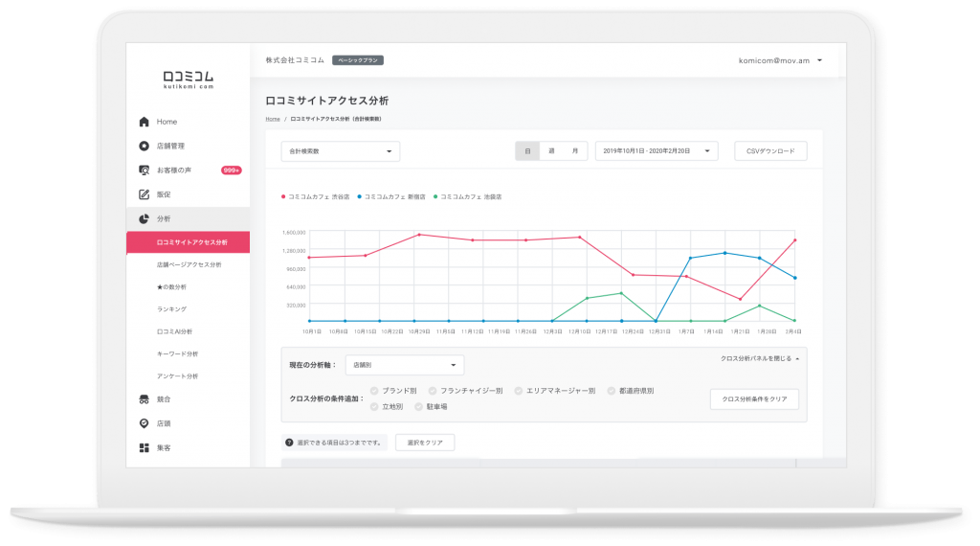The width and height of the screenshot is (980, 546).
Task: Click the クチコミコム logo
Action: (189, 80)
